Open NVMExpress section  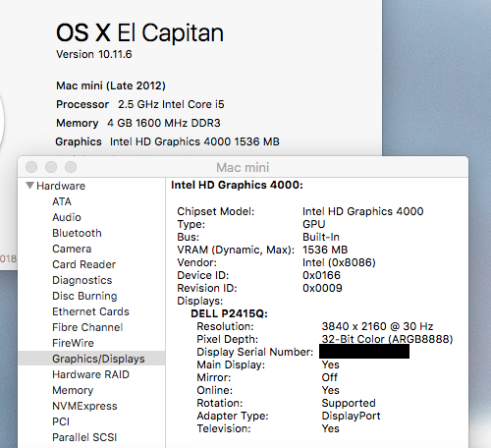tap(84, 406)
